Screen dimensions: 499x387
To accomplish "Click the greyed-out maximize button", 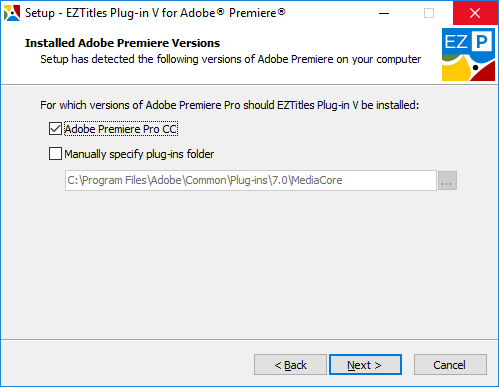I will pyautogui.click(x=429, y=13).
